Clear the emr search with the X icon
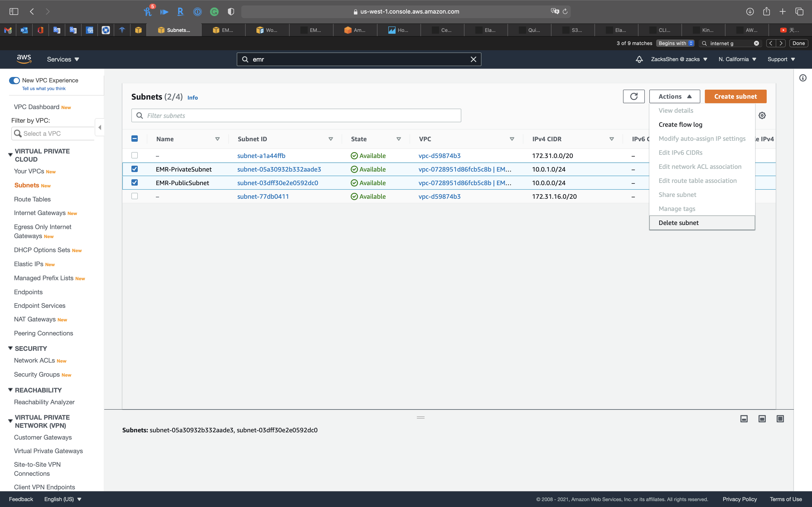 (x=473, y=59)
